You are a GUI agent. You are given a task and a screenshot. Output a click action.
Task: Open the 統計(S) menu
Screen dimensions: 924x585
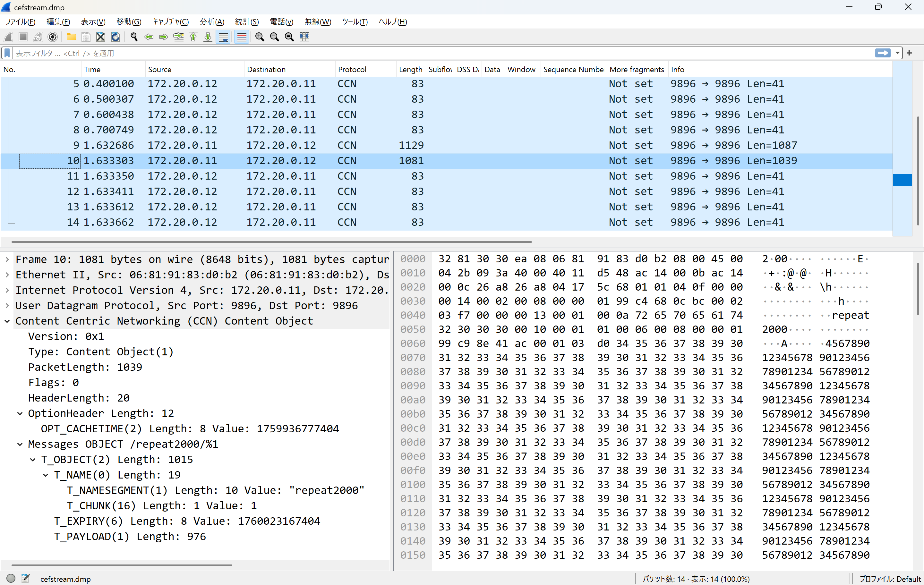(247, 21)
